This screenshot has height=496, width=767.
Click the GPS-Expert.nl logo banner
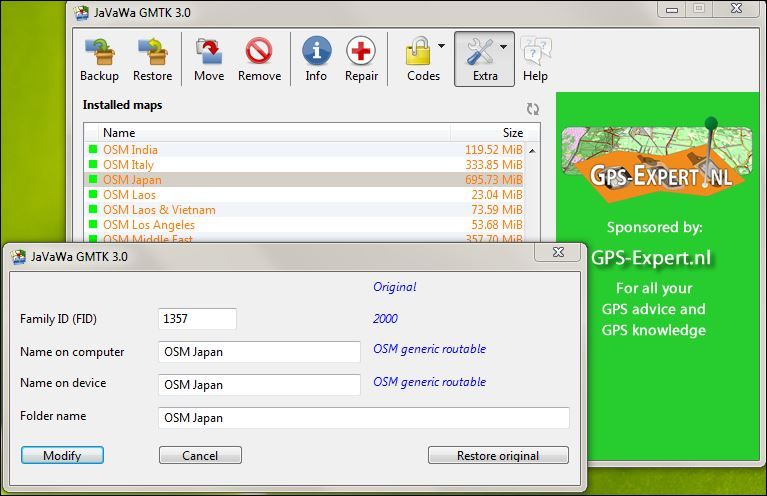click(x=658, y=159)
